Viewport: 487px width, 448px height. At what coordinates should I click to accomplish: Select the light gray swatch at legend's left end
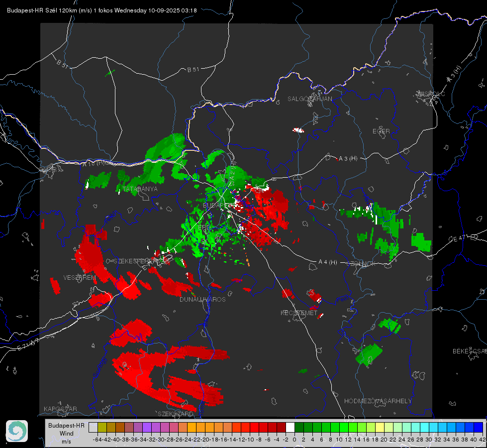(93, 427)
